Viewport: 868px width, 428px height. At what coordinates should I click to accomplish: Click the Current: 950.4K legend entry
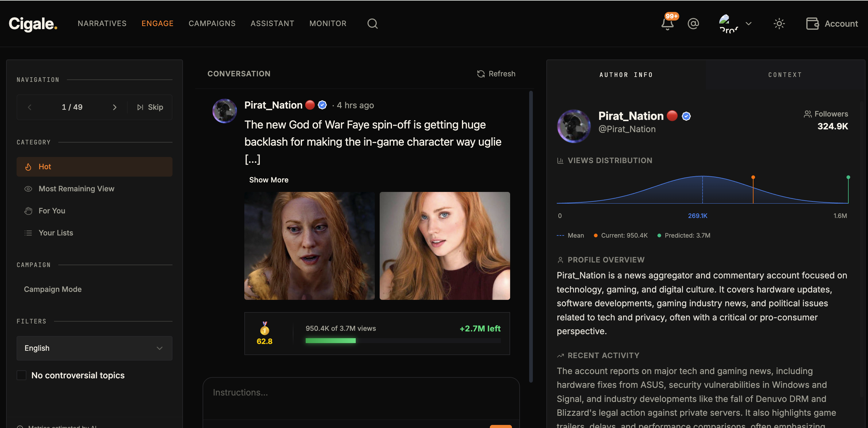(x=621, y=235)
